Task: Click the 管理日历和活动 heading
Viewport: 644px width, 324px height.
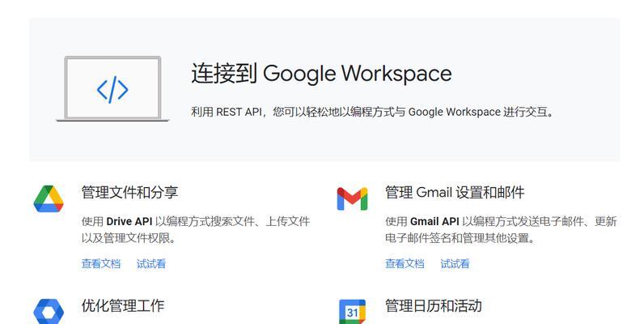Action: pos(434,305)
